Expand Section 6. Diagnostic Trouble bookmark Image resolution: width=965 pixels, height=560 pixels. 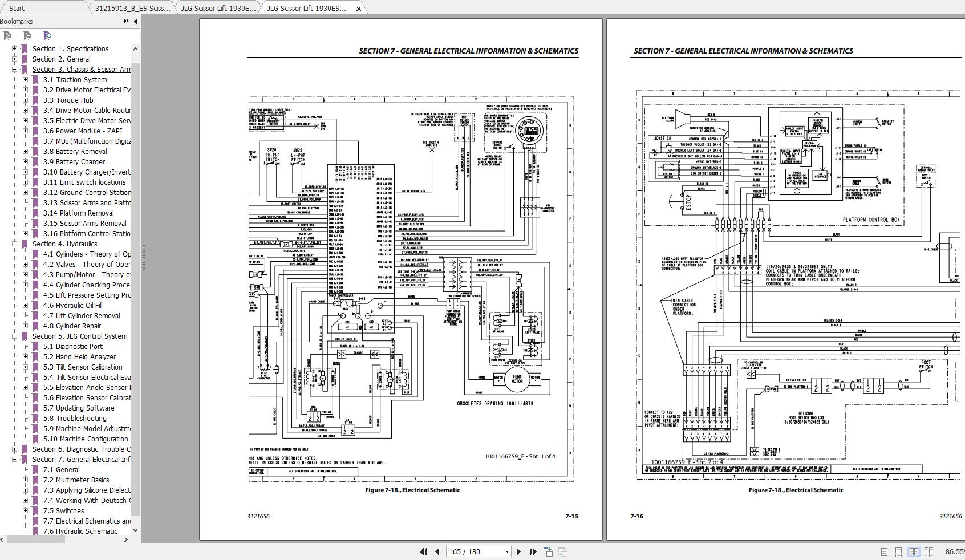click(15, 449)
